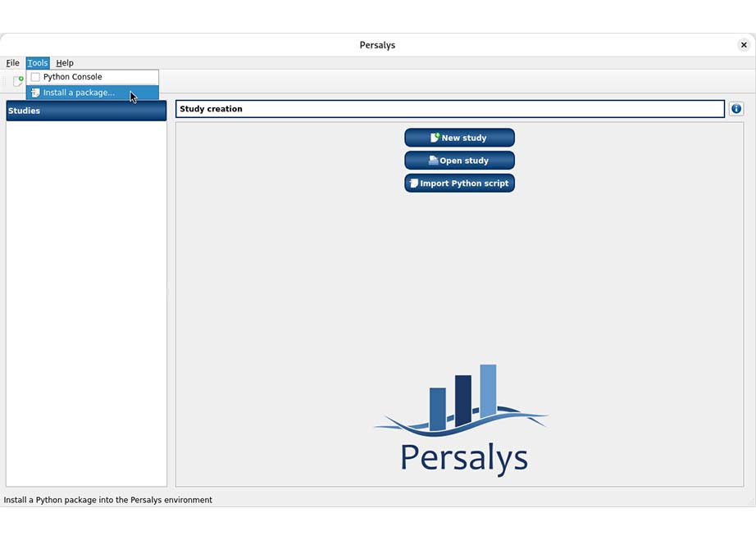Click the script icon beside Install a package

[x=35, y=93]
